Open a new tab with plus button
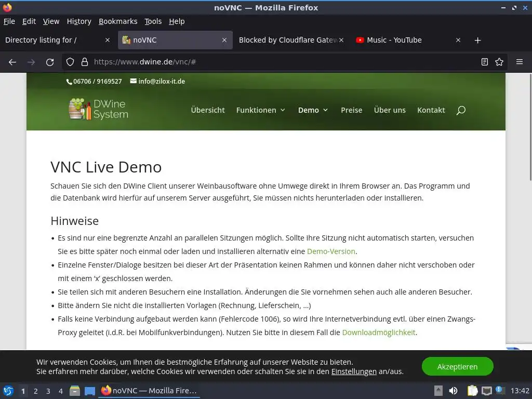The width and height of the screenshot is (532, 399). [477, 41]
